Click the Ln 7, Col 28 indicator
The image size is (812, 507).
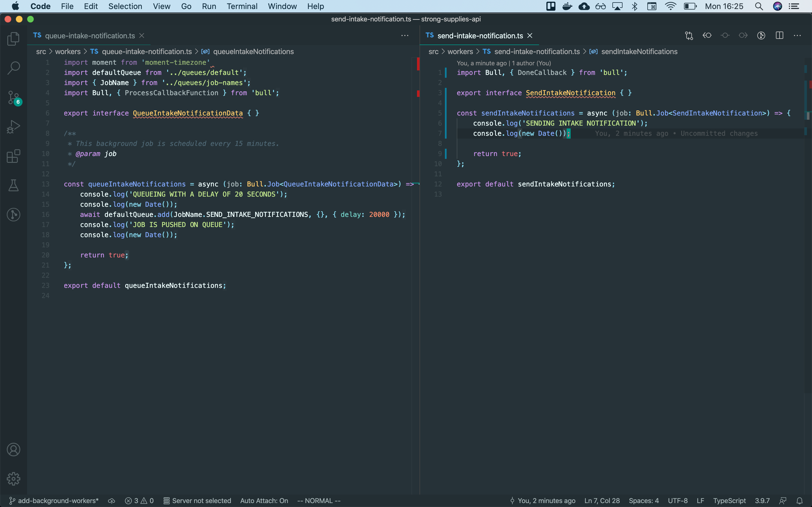(602, 501)
